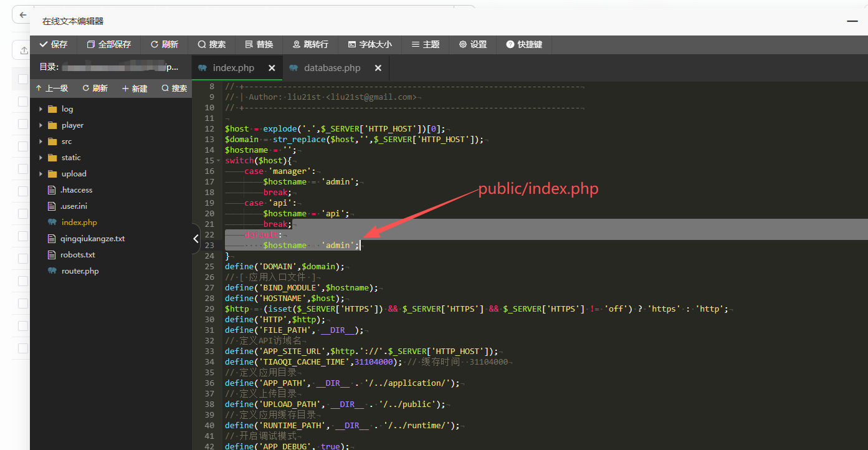Click 全部保存 to save all files

[109, 44]
